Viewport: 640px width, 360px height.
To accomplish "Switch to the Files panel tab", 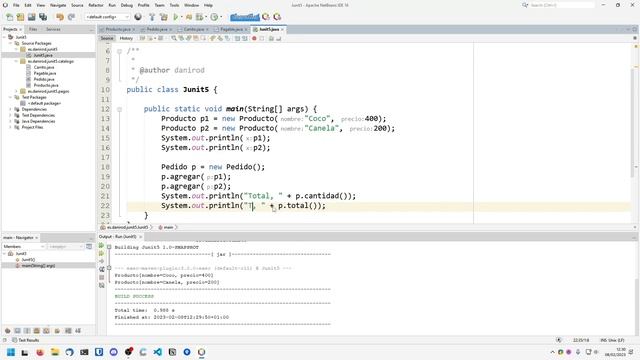I will (33, 29).
